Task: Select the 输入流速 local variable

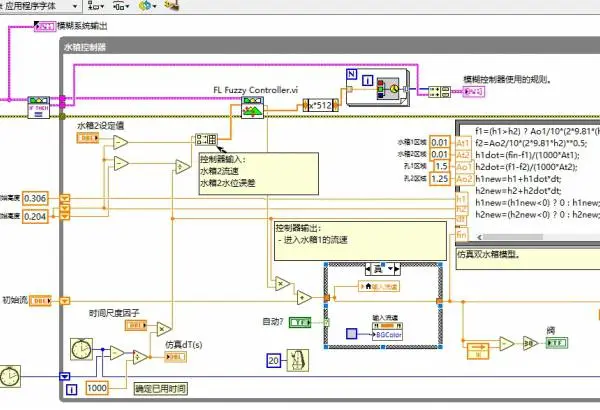Action: pyautogui.click(x=379, y=286)
